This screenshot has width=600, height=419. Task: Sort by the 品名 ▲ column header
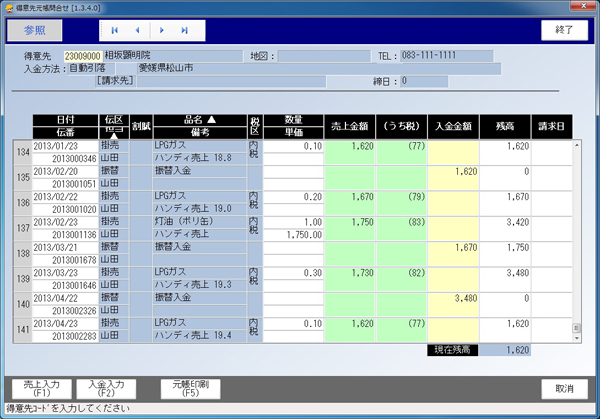(198, 119)
